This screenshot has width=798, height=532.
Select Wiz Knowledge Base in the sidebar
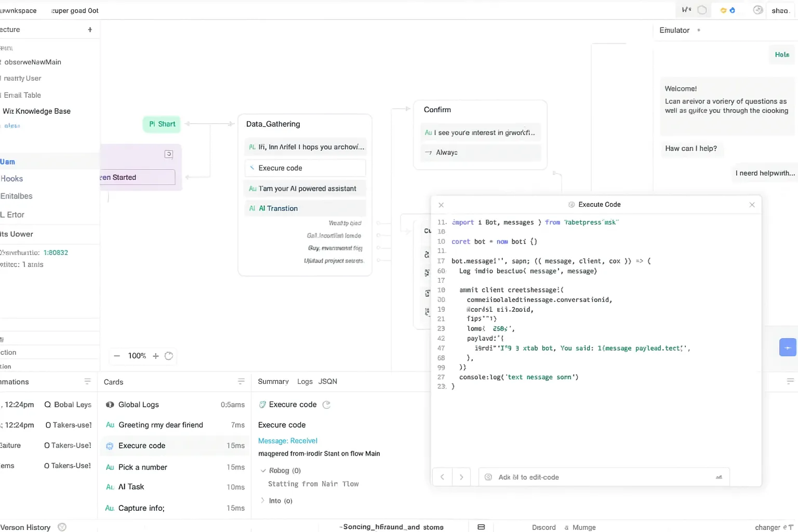tap(36, 111)
